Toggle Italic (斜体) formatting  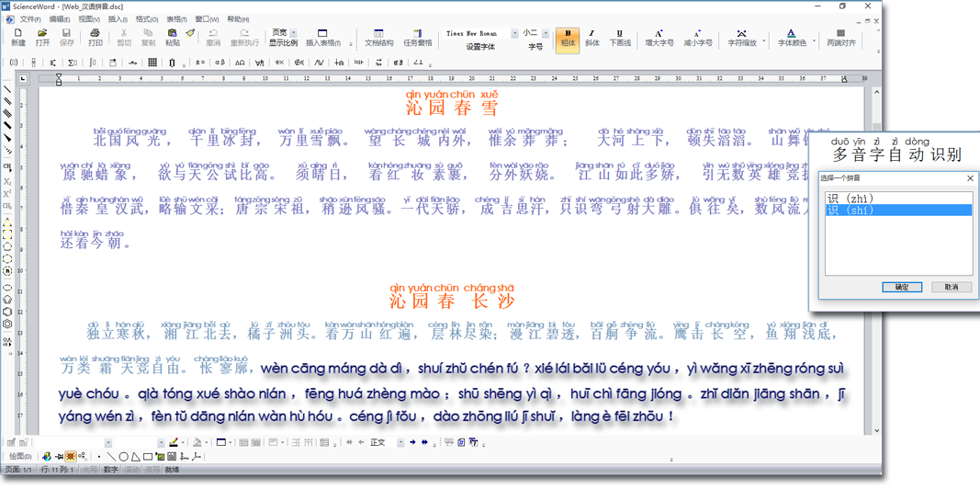pyautogui.click(x=592, y=38)
